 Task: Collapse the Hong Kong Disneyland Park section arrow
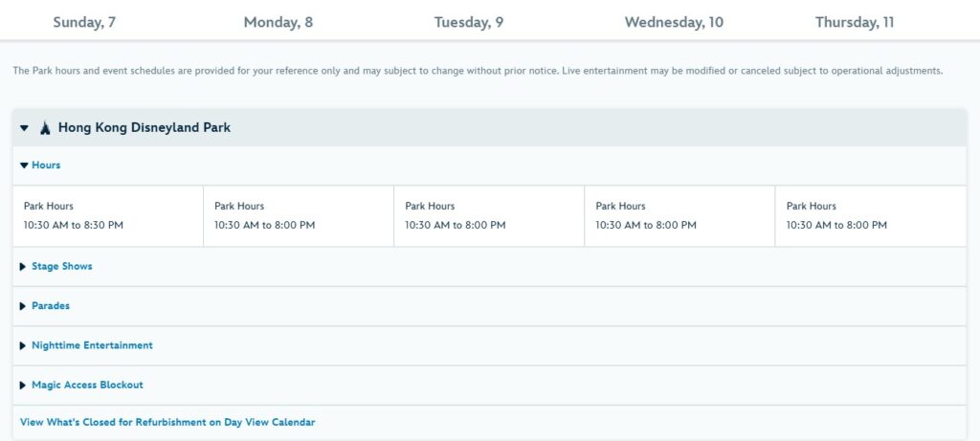(24, 128)
